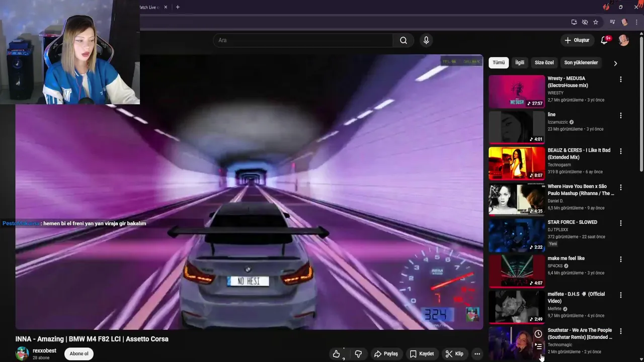Open options for Where Have You Been mashup
644x362 pixels.
[621, 187]
